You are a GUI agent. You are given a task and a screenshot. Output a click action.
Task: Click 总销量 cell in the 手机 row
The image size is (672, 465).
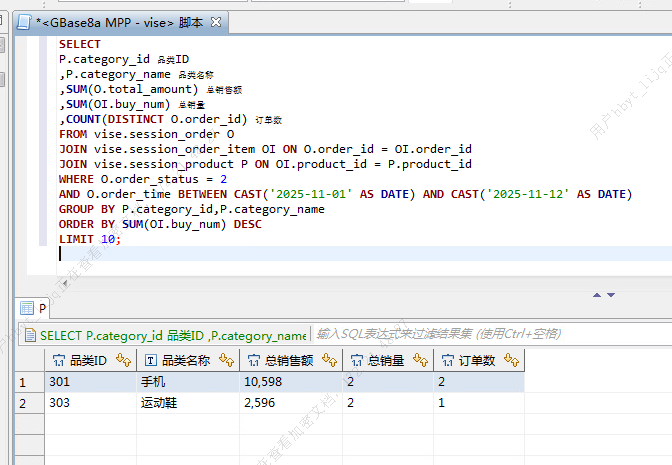pos(388,382)
